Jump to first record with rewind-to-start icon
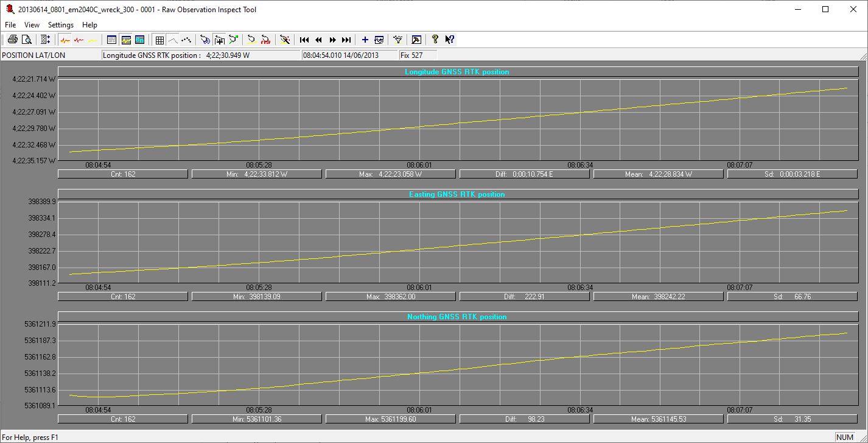 tap(304, 40)
